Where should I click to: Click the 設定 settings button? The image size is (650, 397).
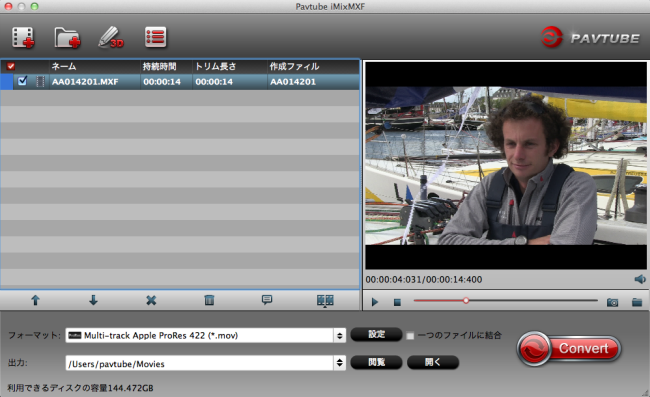(x=376, y=334)
